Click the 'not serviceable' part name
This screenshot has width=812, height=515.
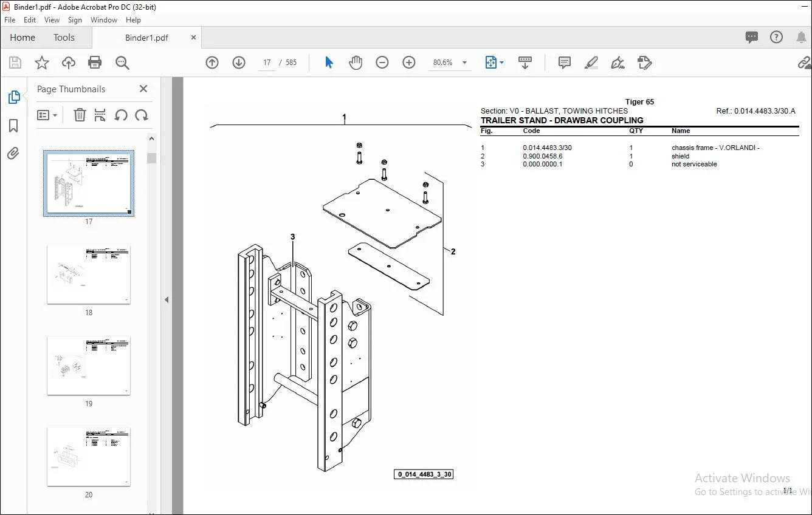coord(694,164)
